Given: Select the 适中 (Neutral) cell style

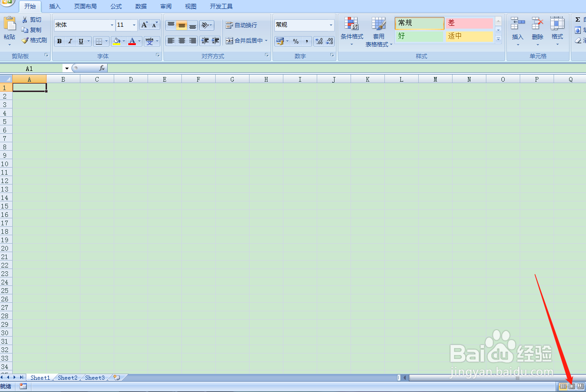Looking at the screenshot, I should (469, 36).
